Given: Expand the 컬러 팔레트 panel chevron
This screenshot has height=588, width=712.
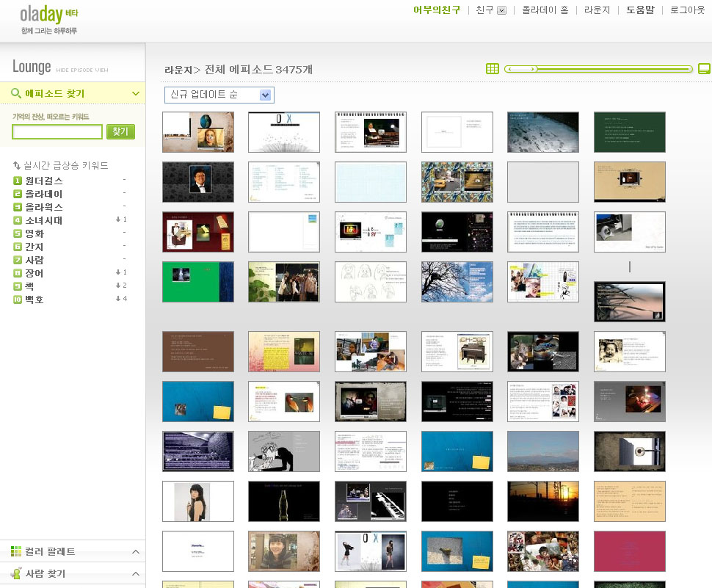Looking at the screenshot, I should click(136, 551).
